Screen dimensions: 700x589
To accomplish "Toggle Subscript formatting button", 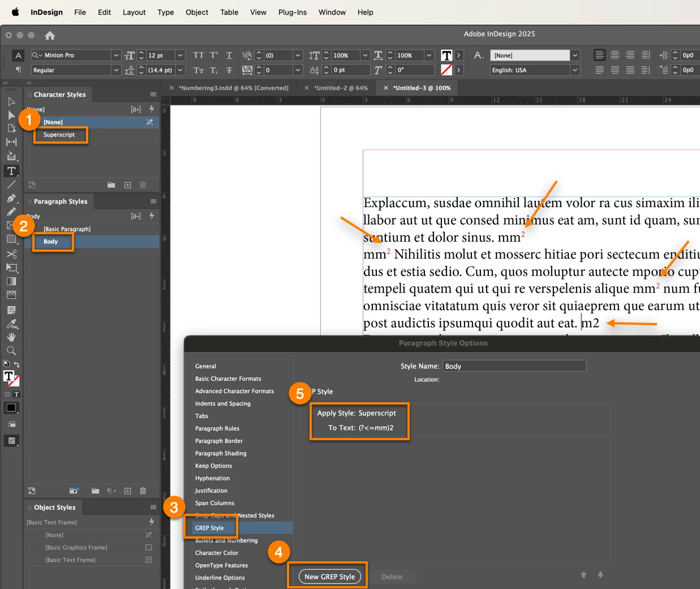I will [214, 70].
